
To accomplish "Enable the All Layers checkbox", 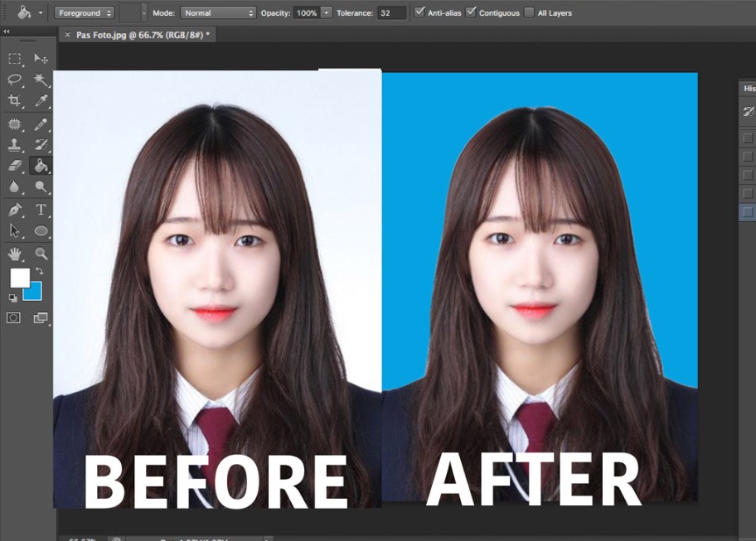I will [529, 12].
